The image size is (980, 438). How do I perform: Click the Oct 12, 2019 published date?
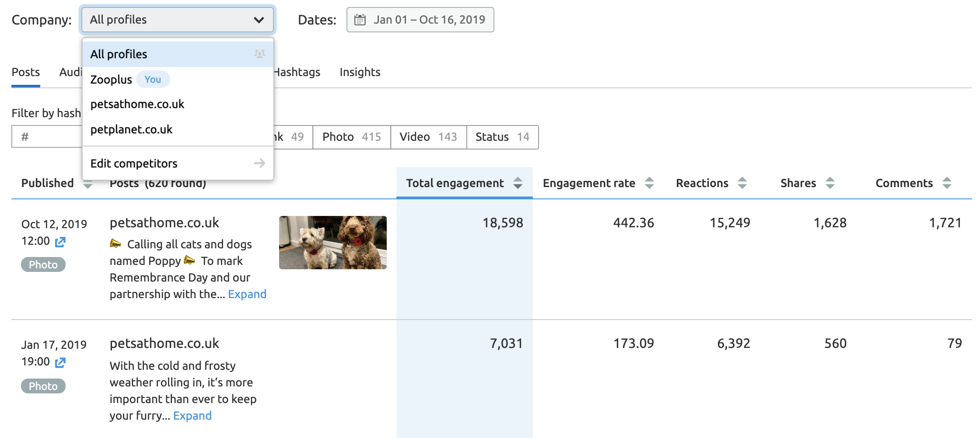click(54, 224)
